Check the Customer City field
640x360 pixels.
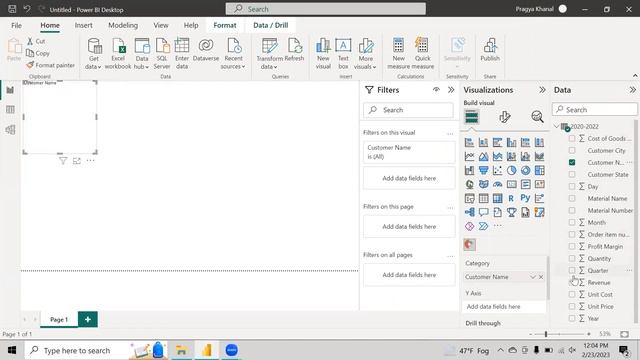(x=572, y=150)
